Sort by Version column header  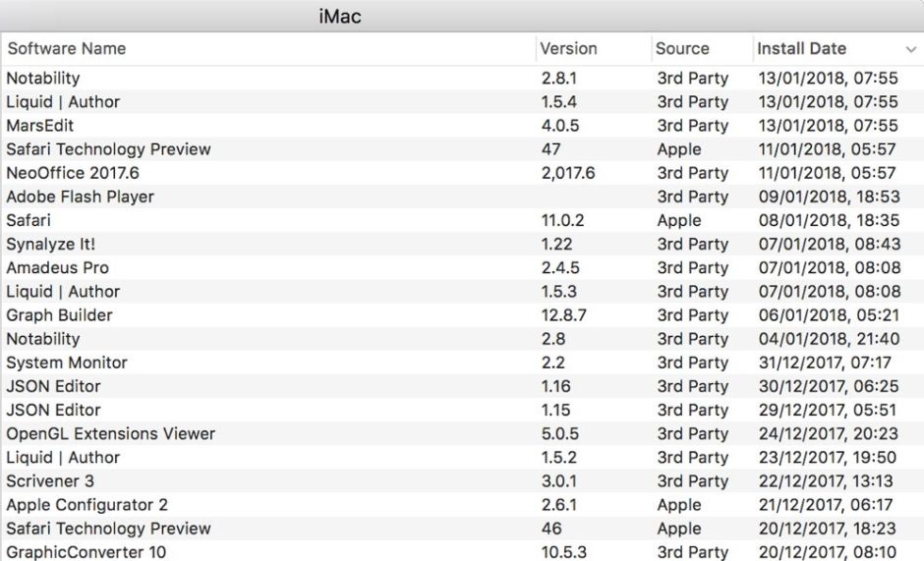pyautogui.click(x=568, y=49)
